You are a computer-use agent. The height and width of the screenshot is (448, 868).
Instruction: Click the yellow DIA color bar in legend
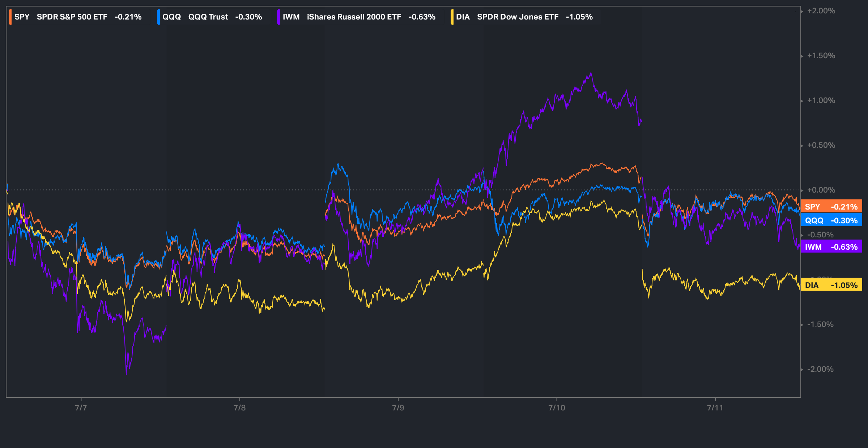pyautogui.click(x=452, y=17)
